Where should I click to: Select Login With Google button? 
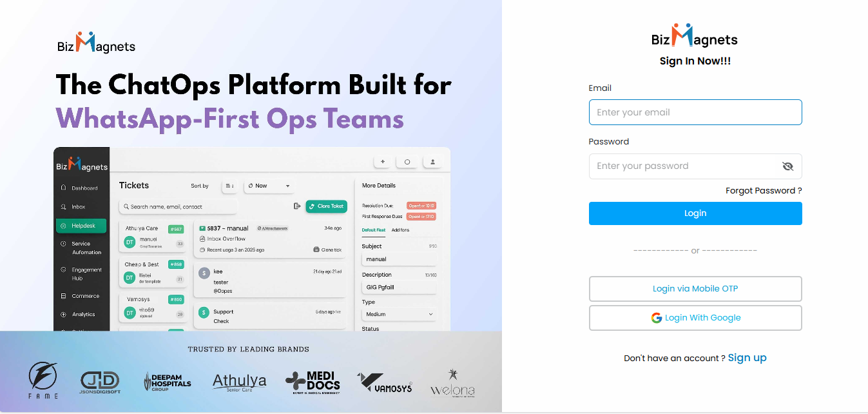point(695,318)
